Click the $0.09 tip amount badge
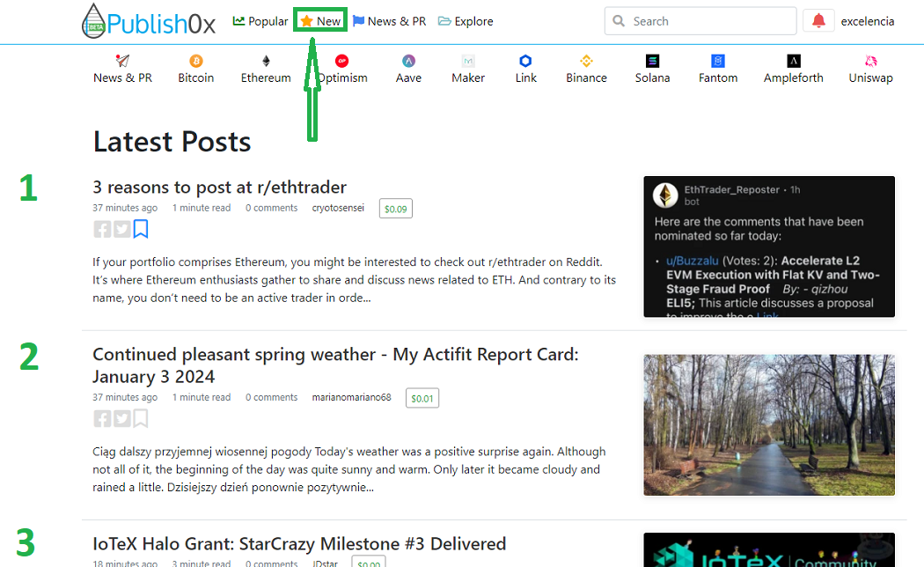The height and width of the screenshot is (567, 924). pos(396,209)
